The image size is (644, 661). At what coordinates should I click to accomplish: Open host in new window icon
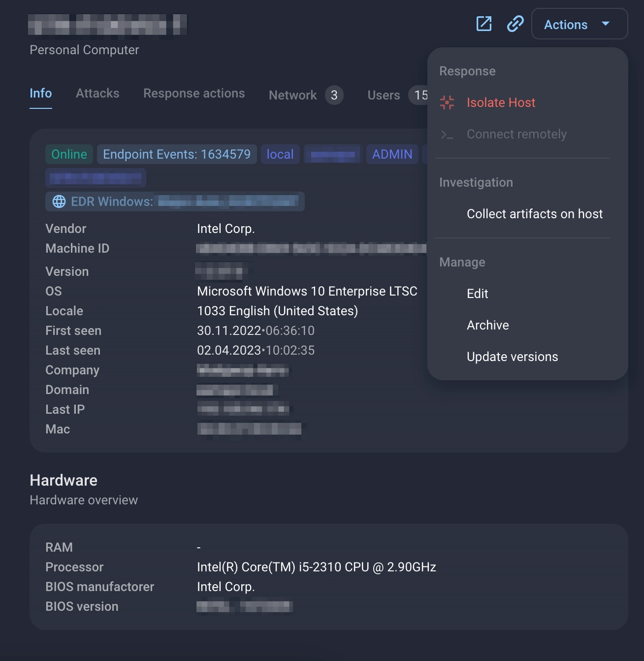484,24
